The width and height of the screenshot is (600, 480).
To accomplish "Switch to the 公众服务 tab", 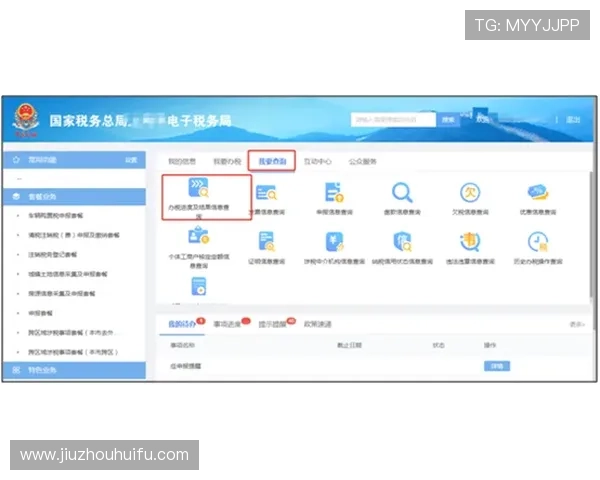I will [362, 161].
